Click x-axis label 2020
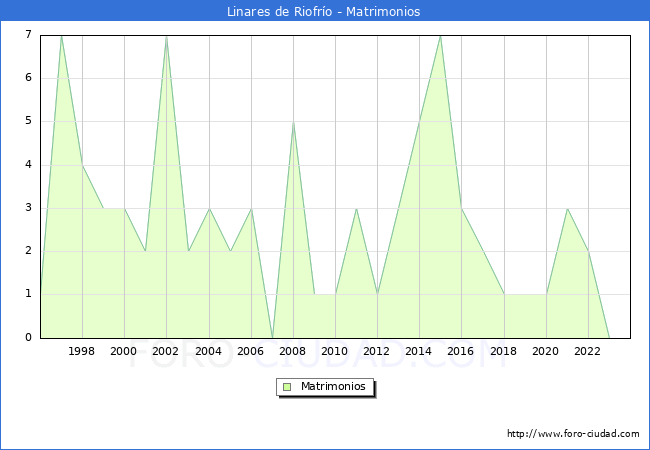Image resolution: width=650 pixels, height=450 pixels. (546, 351)
